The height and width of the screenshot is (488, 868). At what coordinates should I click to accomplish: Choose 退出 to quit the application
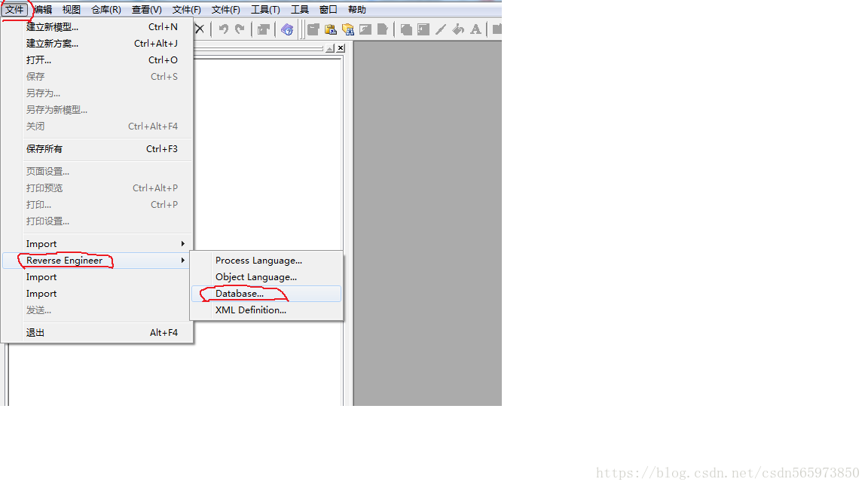[98, 333]
